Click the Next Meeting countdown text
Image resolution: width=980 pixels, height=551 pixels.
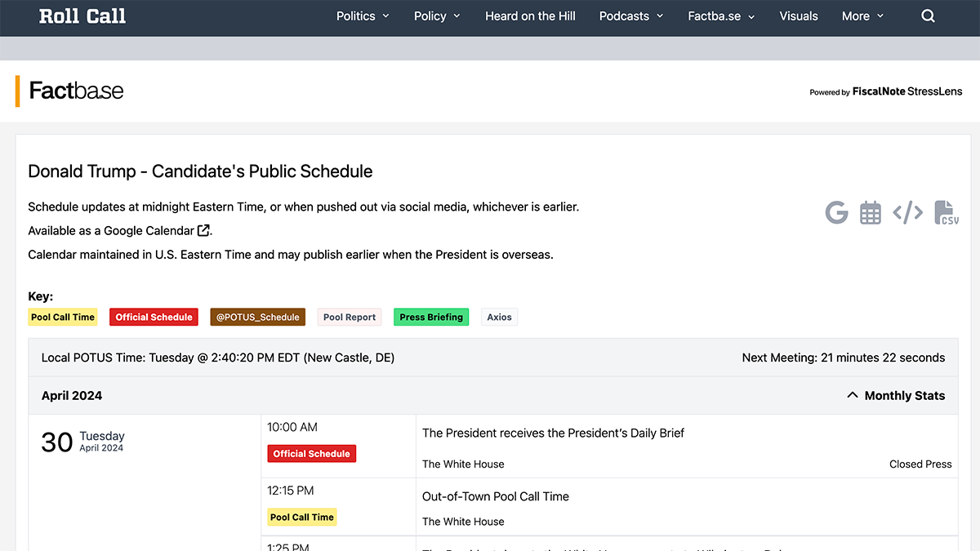click(844, 358)
